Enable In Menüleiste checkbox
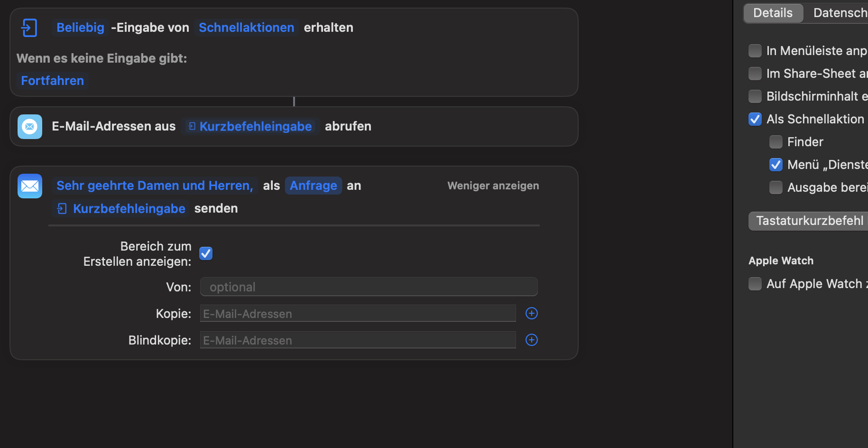This screenshot has width=868, height=448. point(755,51)
